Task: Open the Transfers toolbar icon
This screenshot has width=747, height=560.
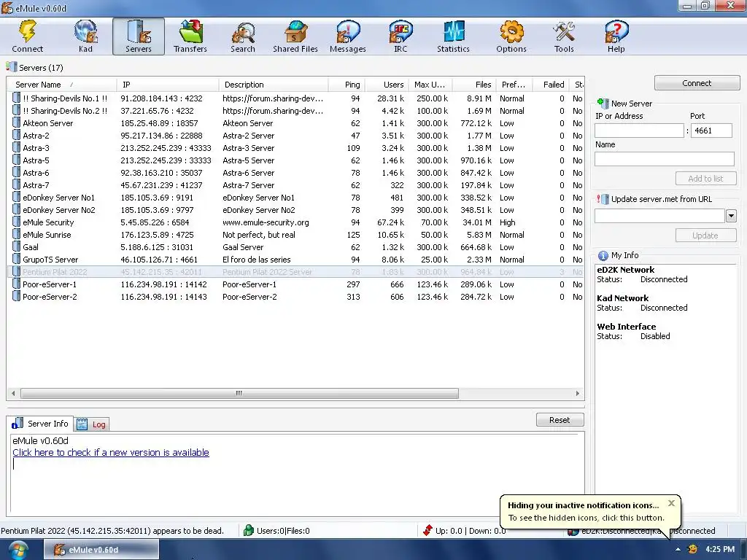Action: point(190,36)
